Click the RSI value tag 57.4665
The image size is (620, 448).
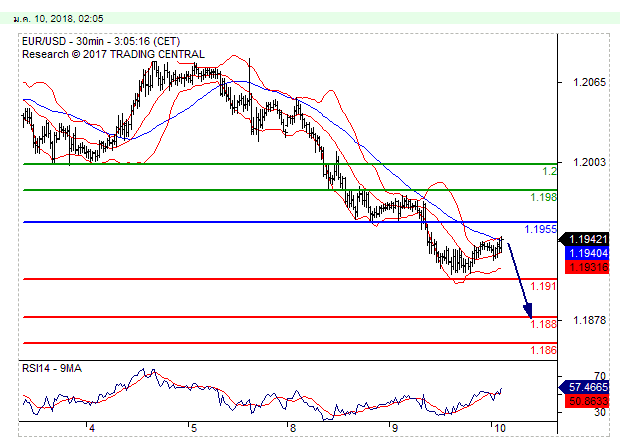pos(584,387)
